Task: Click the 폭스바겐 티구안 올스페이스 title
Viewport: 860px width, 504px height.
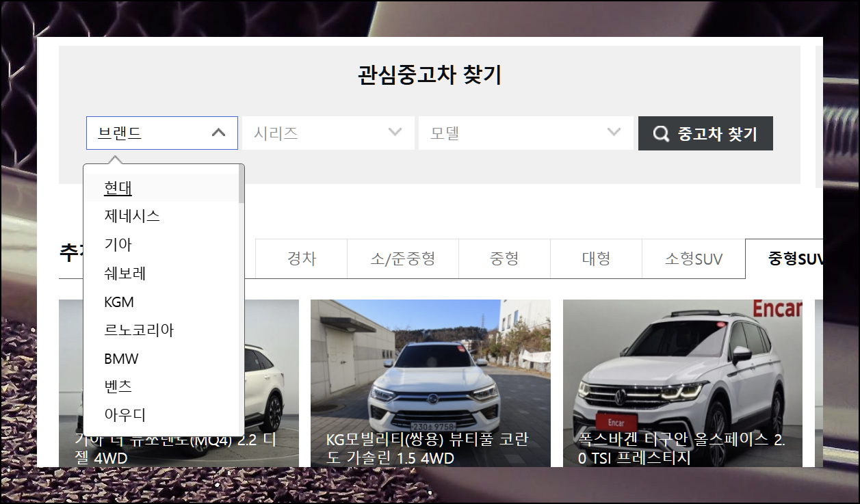Action: pyautogui.click(x=681, y=449)
